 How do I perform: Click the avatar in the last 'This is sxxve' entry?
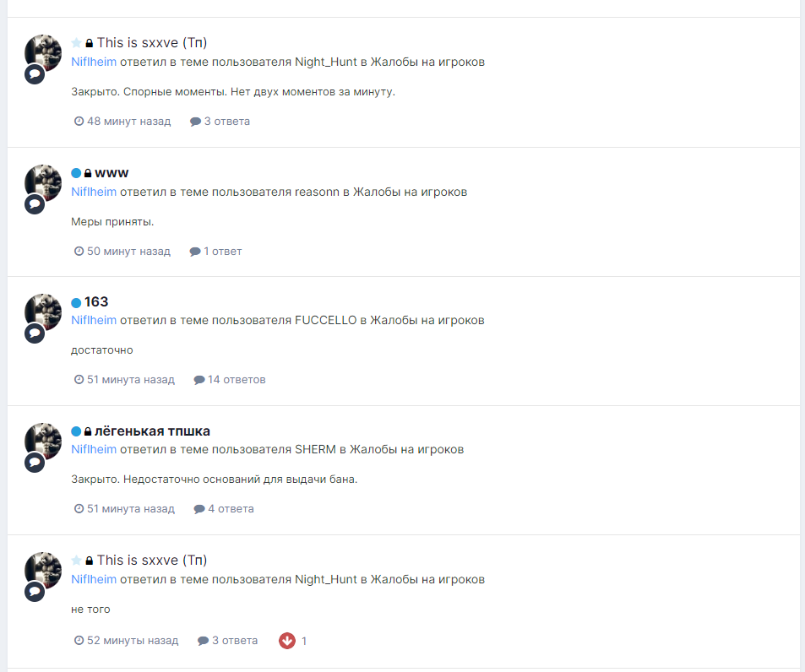point(43,571)
